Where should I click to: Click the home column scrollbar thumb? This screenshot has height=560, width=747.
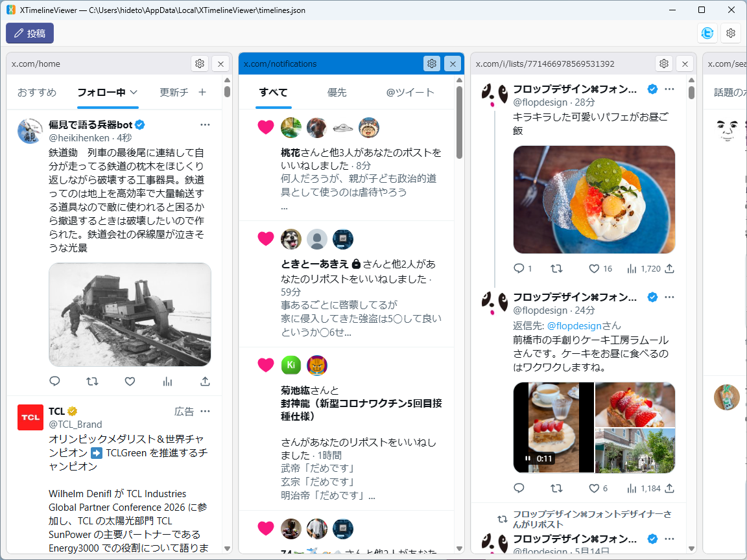(227, 91)
